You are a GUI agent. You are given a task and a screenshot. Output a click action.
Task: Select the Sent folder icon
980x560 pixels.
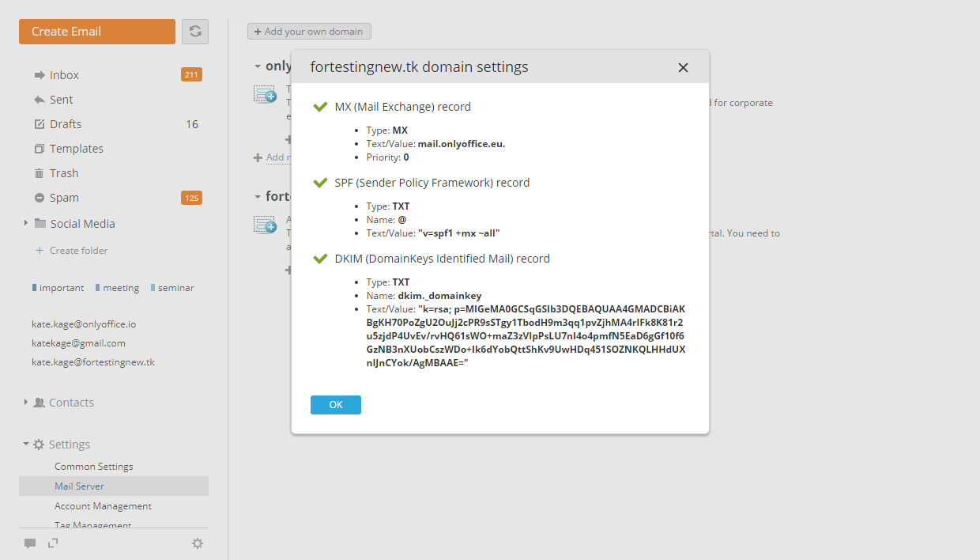41,99
